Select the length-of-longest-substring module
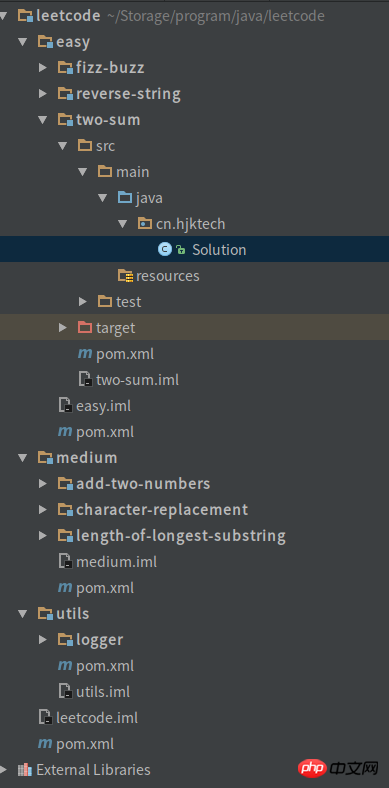389x788 pixels. 172,536
